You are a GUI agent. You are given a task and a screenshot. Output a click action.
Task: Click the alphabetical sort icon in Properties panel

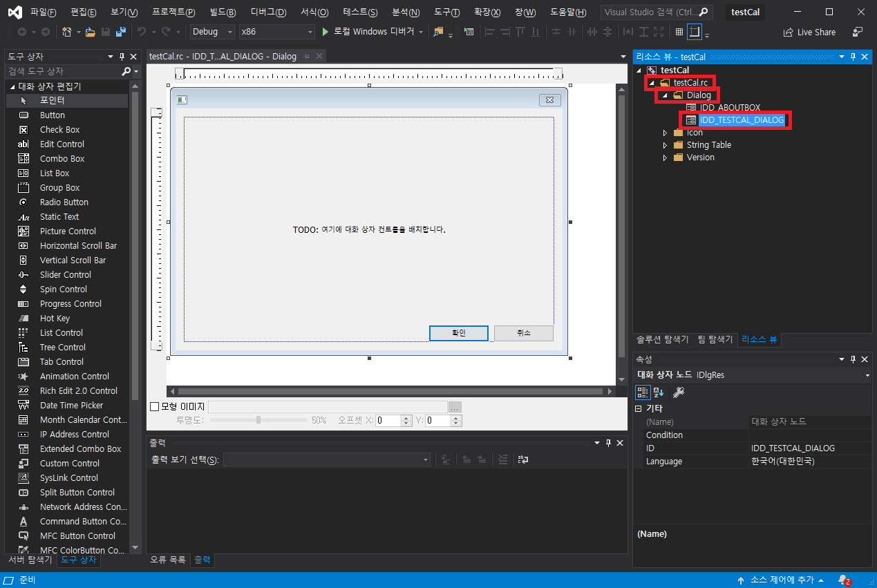tap(658, 392)
